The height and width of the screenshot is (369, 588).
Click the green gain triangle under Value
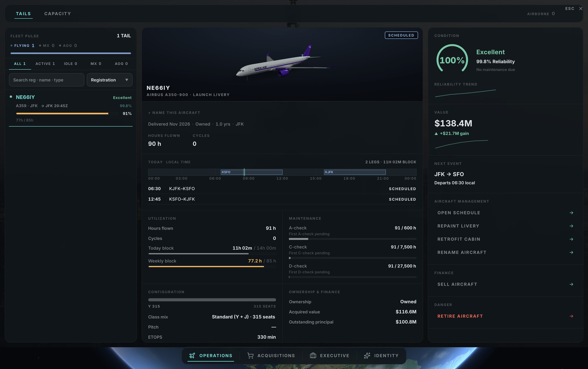pos(436,134)
